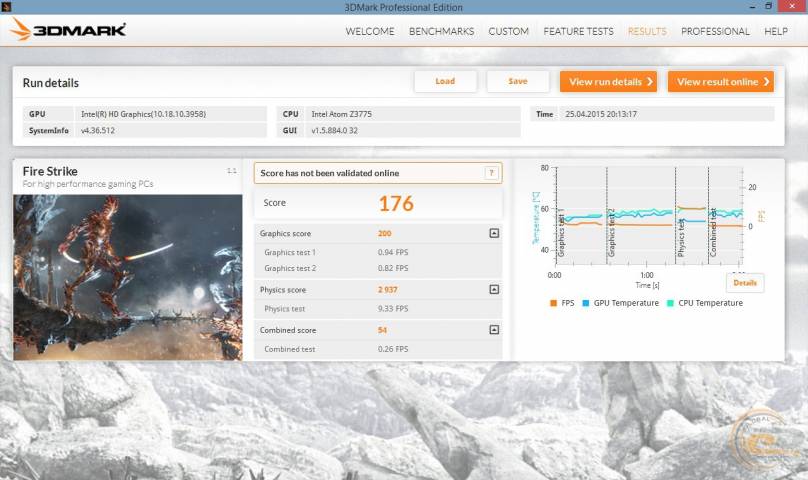The image size is (808, 480).
Task: Click the CPU Temperature legend teal swatch
Action: click(x=670, y=303)
